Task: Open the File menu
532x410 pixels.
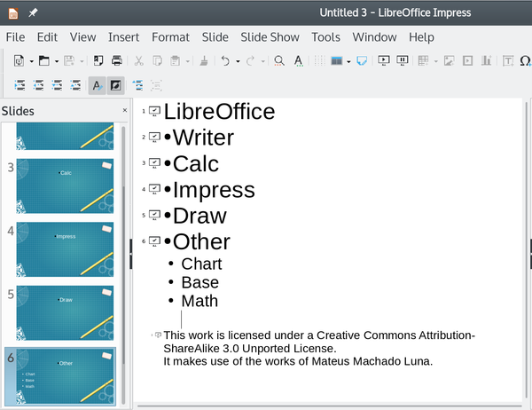Action: tap(15, 37)
